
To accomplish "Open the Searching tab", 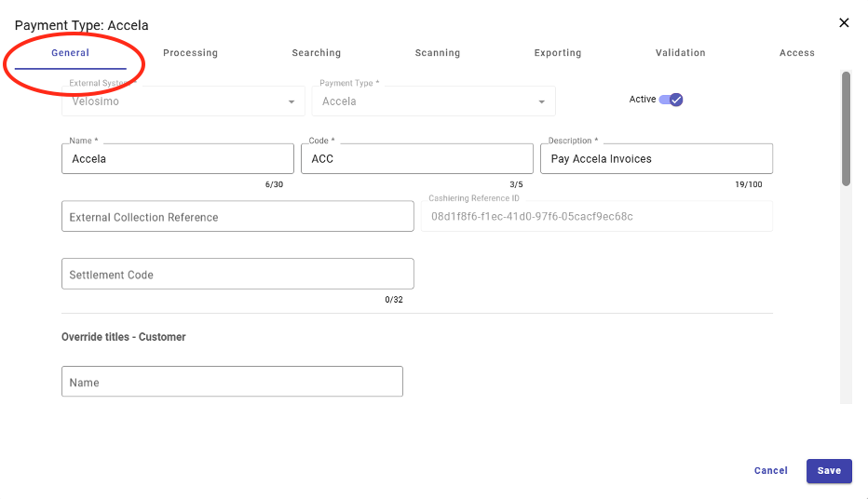I will click(x=316, y=52).
